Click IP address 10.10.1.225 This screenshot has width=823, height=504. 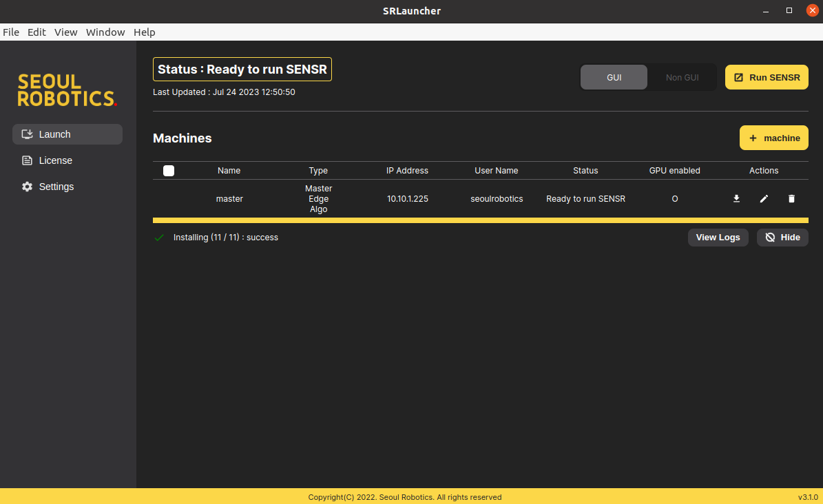[407, 199]
